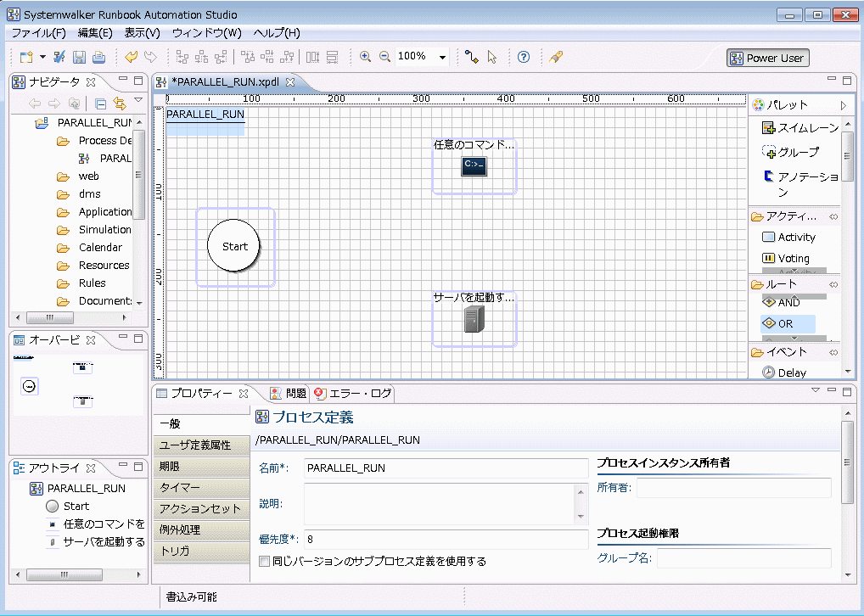This screenshot has width=864, height=616.
Task: Click Collapse All icon in ナビゲータ
Action: click(x=100, y=103)
